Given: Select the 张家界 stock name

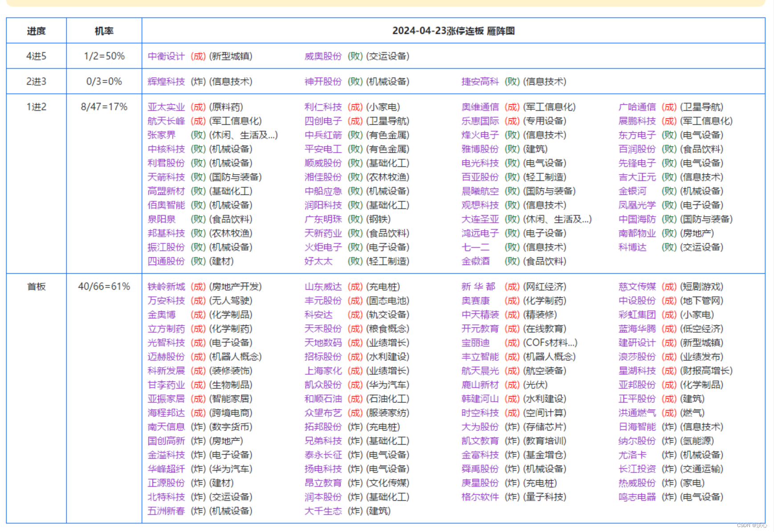Looking at the screenshot, I should pyautogui.click(x=162, y=135).
